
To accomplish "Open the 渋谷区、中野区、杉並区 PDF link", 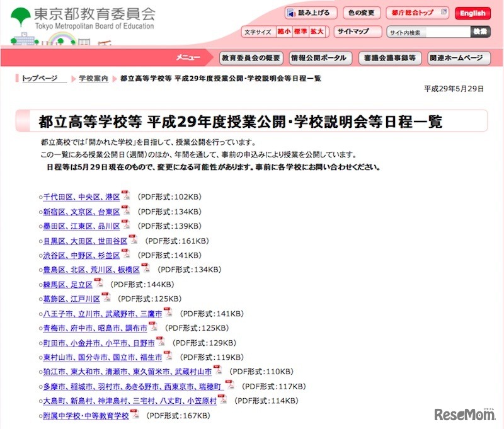I will coord(82,256).
